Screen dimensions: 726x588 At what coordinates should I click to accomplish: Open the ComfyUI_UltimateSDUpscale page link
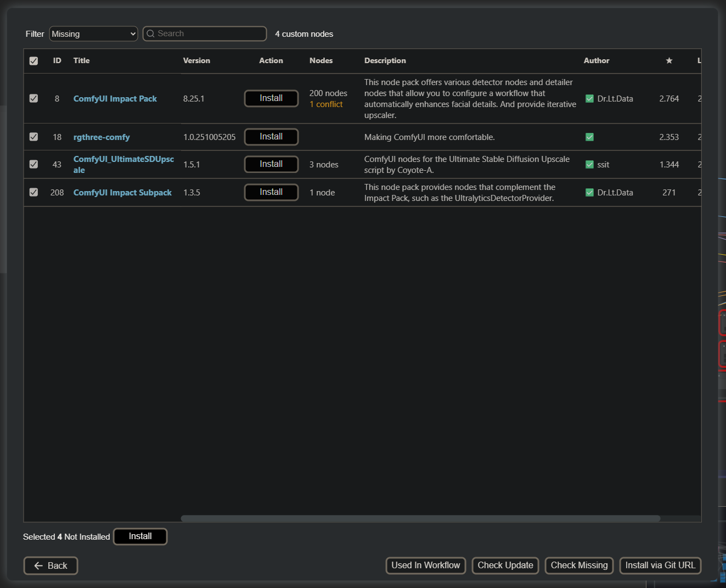pos(123,164)
